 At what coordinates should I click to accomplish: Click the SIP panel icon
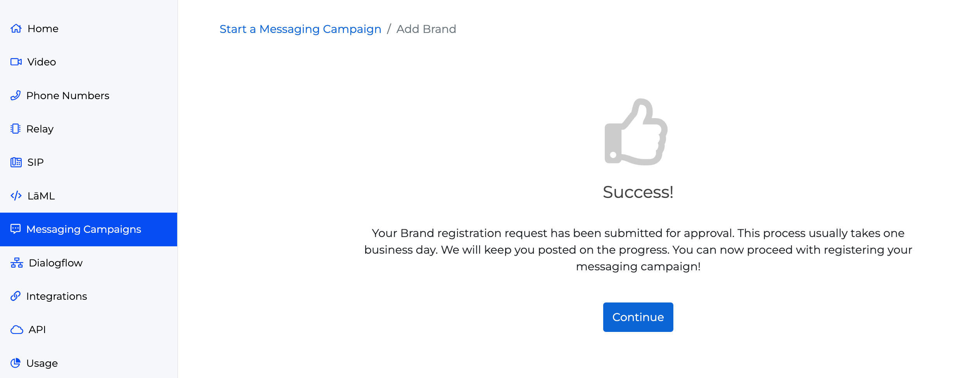tap(16, 162)
